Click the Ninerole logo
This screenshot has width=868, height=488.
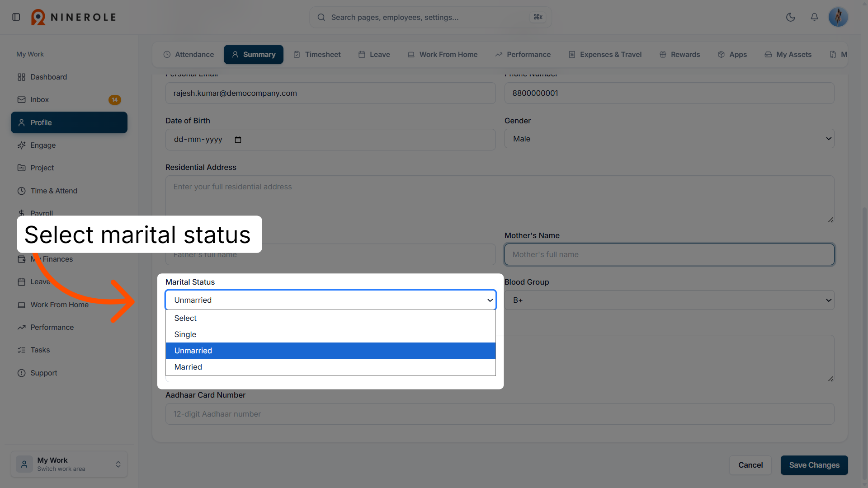[74, 17]
